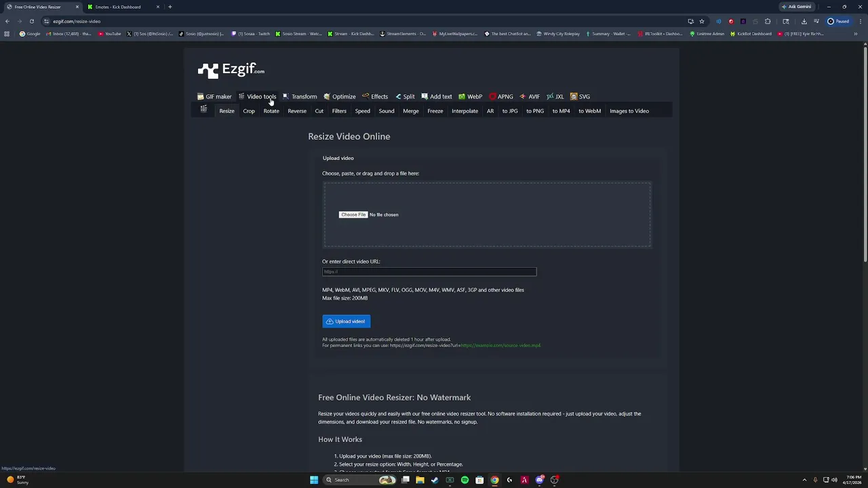Open the AVIF tools
Screen dimensions: 868x488
[530, 96]
